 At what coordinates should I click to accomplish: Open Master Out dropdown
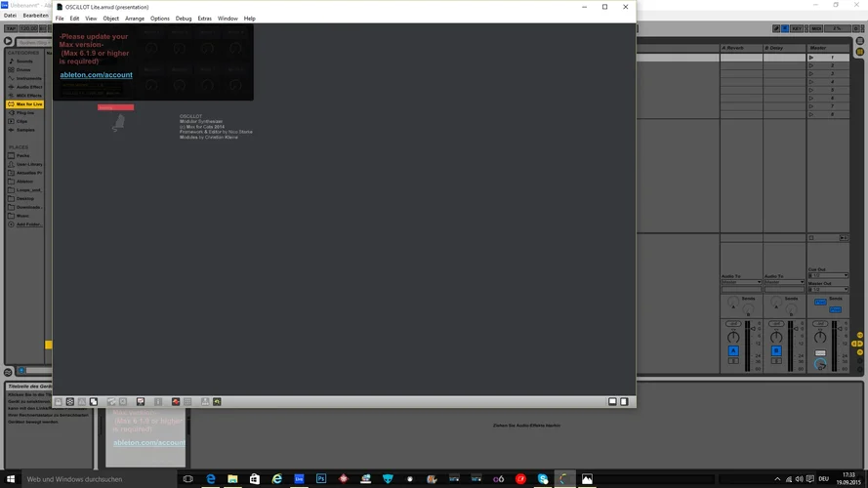pyautogui.click(x=828, y=289)
